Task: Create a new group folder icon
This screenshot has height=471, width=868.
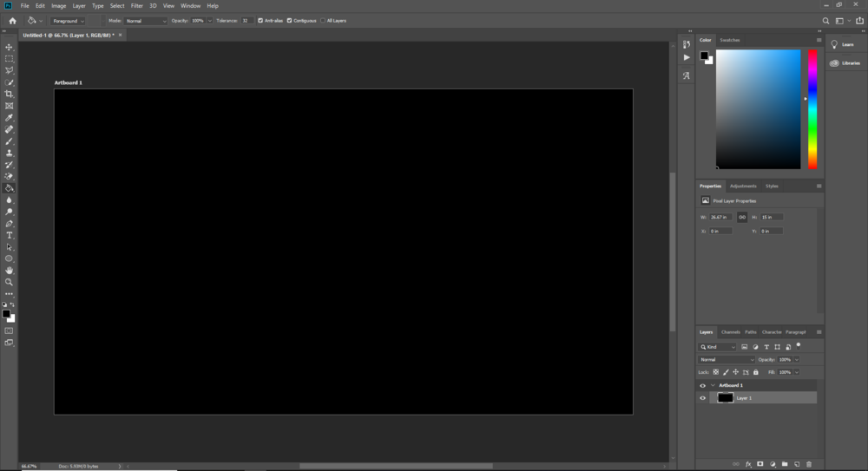Action: point(785,464)
